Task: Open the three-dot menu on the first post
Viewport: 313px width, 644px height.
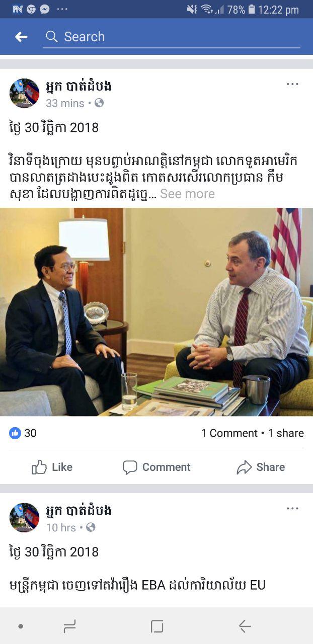Action: 292,84
